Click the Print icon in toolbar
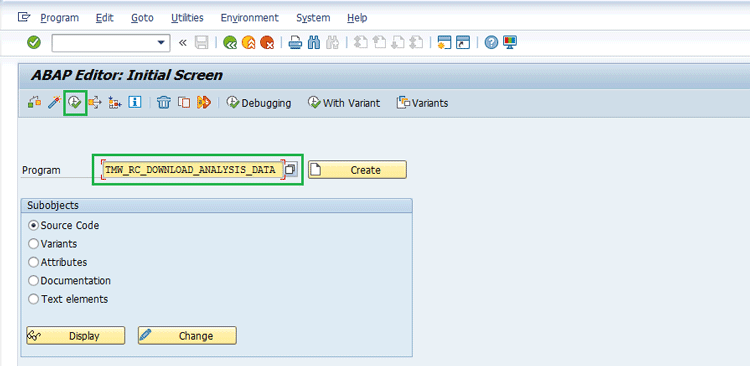The width and height of the screenshot is (750, 366). tap(295, 43)
